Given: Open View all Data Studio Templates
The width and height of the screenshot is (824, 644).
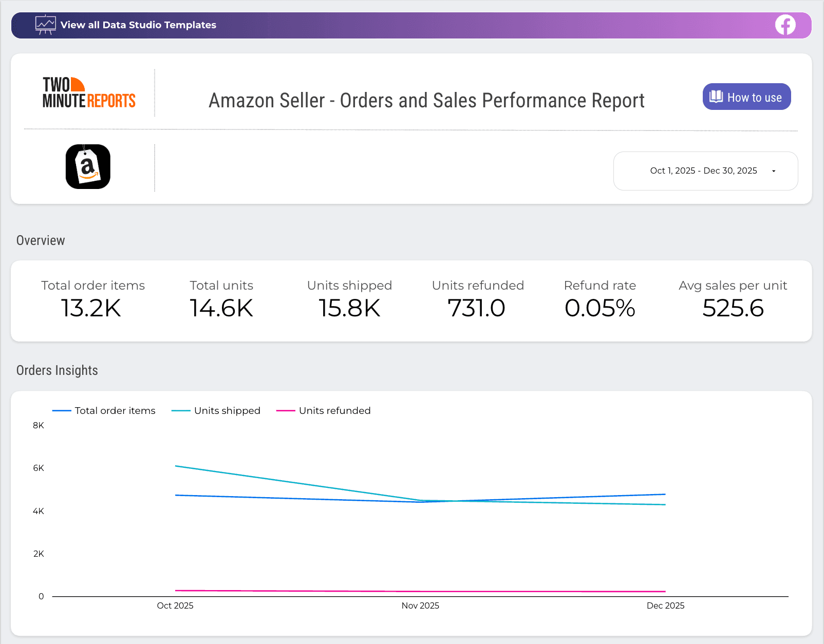Looking at the screenshot, I should click(x=139, y=24).
